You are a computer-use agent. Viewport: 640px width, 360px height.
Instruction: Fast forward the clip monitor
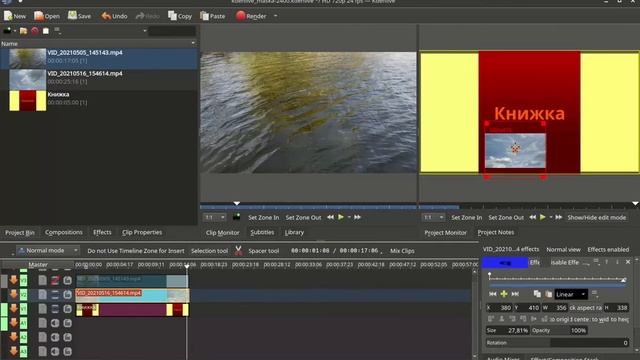[357, 217]
